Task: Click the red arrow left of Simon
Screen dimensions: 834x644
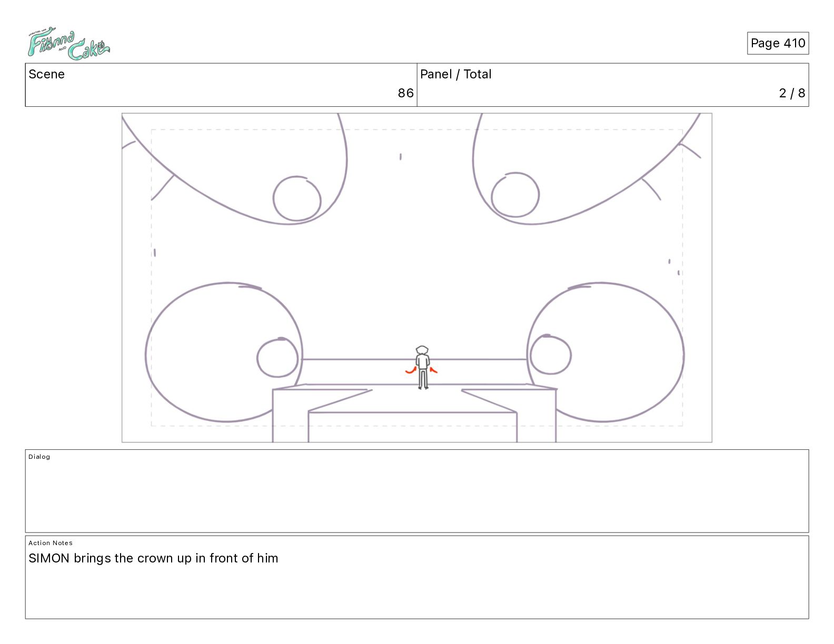Action: pos(411,370)
